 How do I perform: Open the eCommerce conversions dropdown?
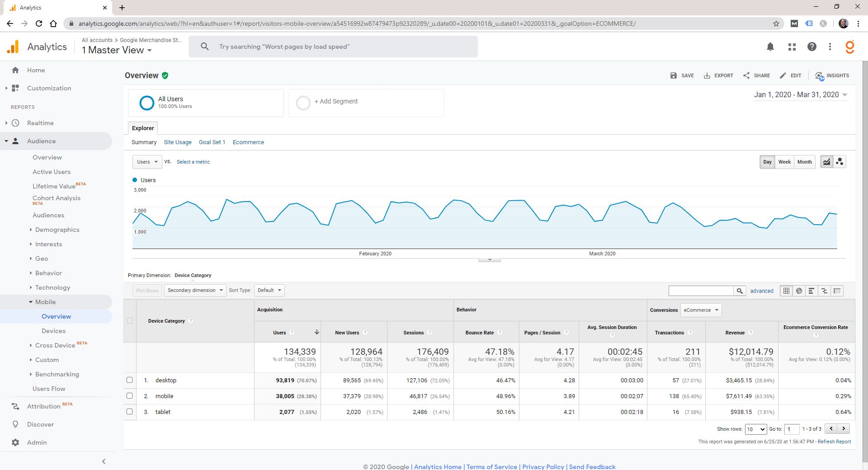click(x=701, y=310)
